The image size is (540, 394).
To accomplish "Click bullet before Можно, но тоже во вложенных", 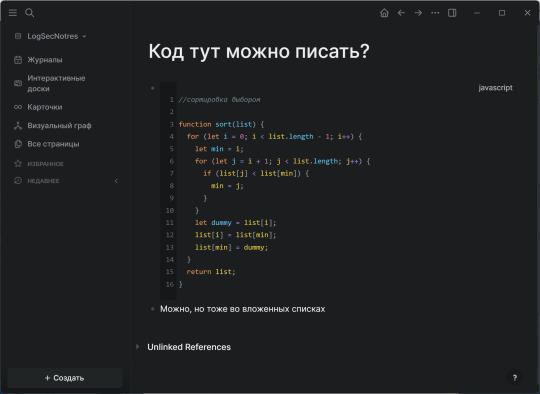I will coord(153,309).
